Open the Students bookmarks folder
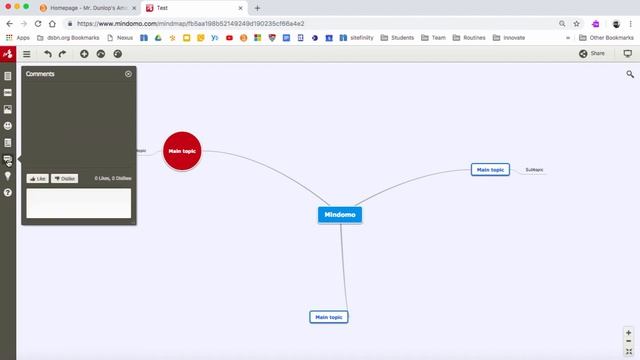The image size is (640, 360). tap(397, 38)
